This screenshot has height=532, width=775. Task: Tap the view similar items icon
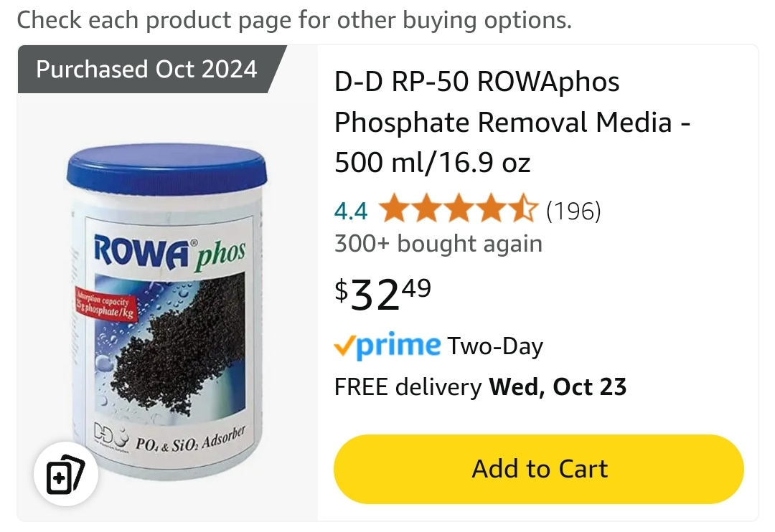(66, 474)
